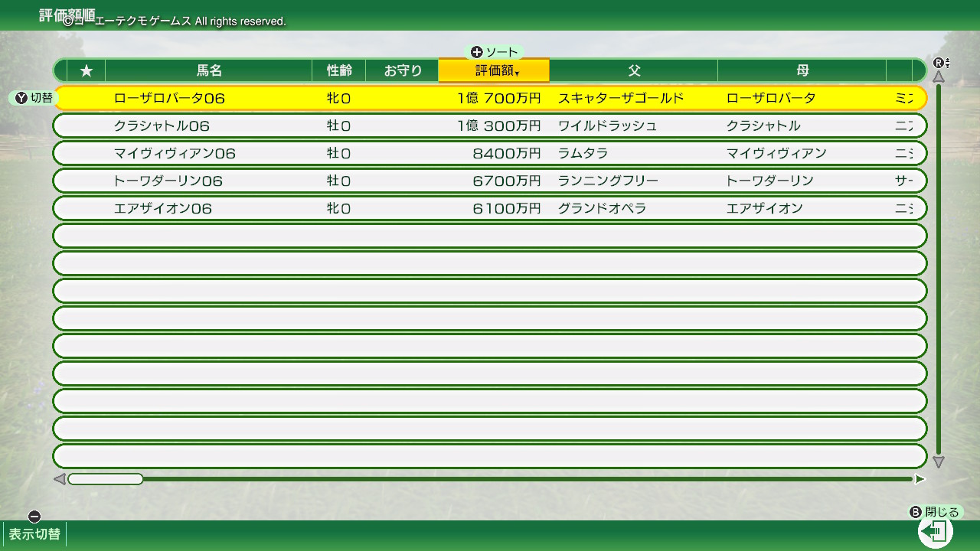This screenshot has width=980, height=551.
Task: Select the 母 column header
Action: pos(802,70)
